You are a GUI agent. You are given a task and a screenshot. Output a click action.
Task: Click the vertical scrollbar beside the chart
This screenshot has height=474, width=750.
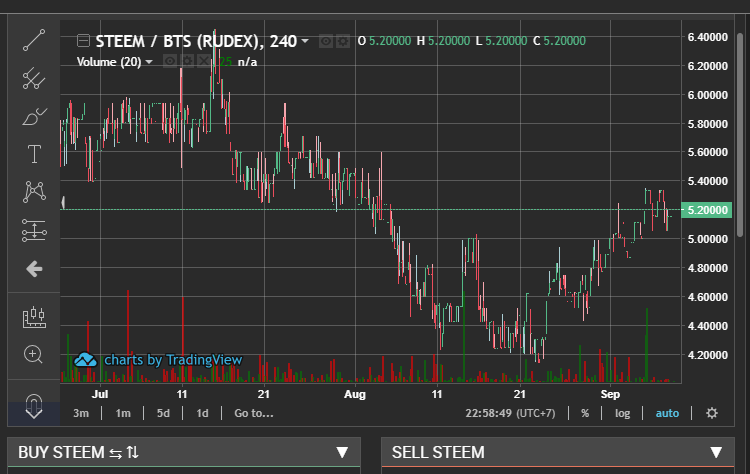coord(740,134)
